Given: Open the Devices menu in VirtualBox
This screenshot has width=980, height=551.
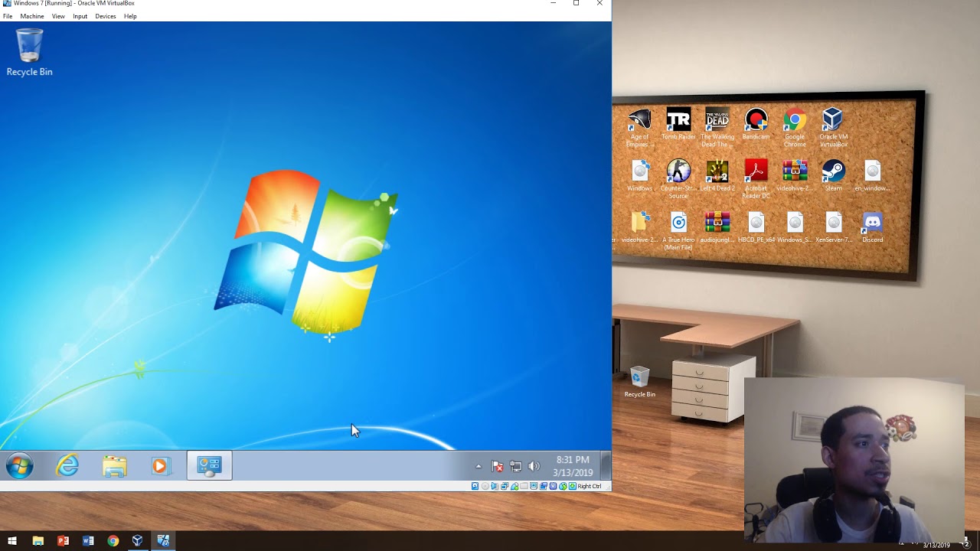Looking at the screenshot, I should (x=106, y=16).
